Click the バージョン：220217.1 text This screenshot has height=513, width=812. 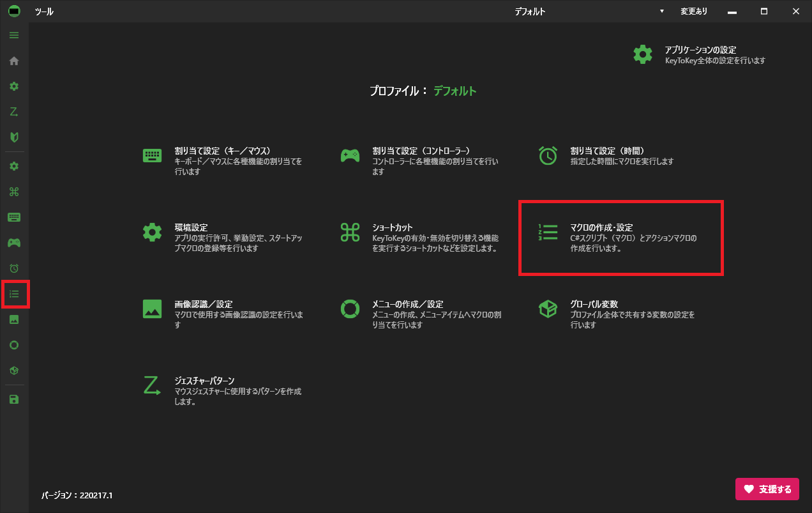pos(77,495)
